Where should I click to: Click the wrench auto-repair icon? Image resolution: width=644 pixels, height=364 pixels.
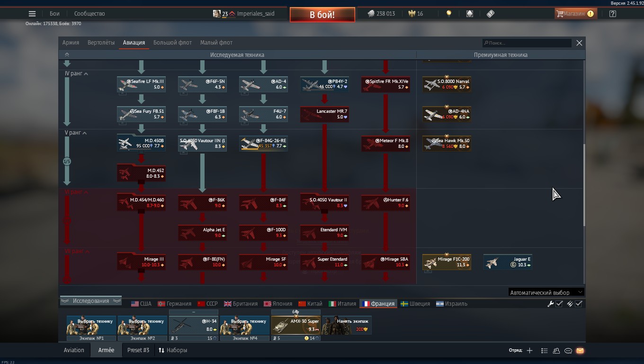[x=551, y=304]
